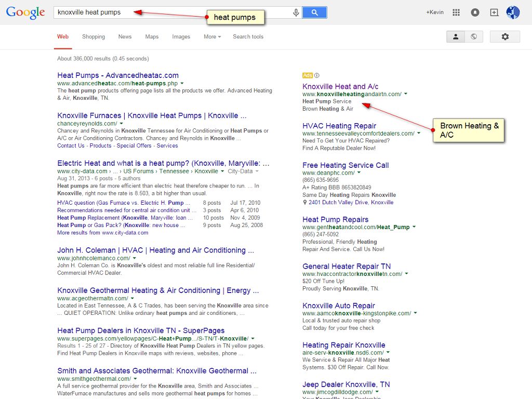The width and height of the screenshot is (532, 399).
Task: Open Heat Pumps - Advancedheatac.com result
Action: (118, 75)
